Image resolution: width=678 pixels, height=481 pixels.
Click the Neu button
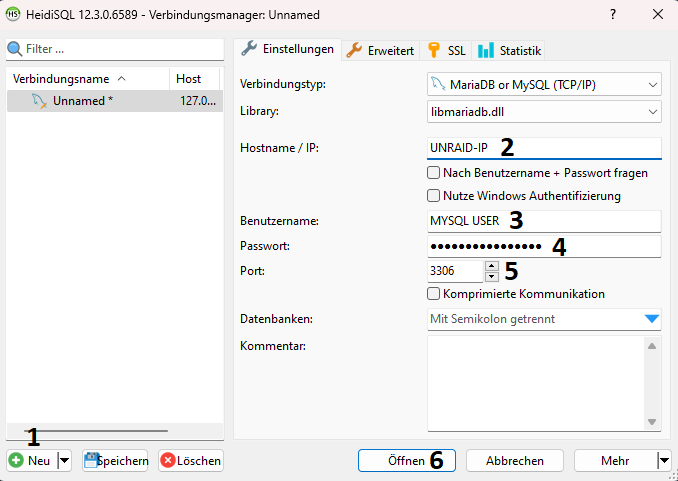[x=32, y=460]
